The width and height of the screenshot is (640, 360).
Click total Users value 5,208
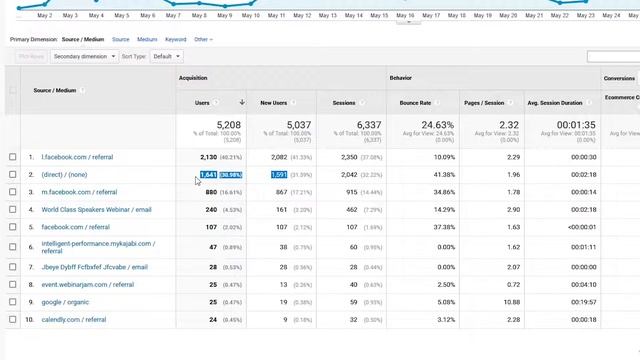(229, 125)
